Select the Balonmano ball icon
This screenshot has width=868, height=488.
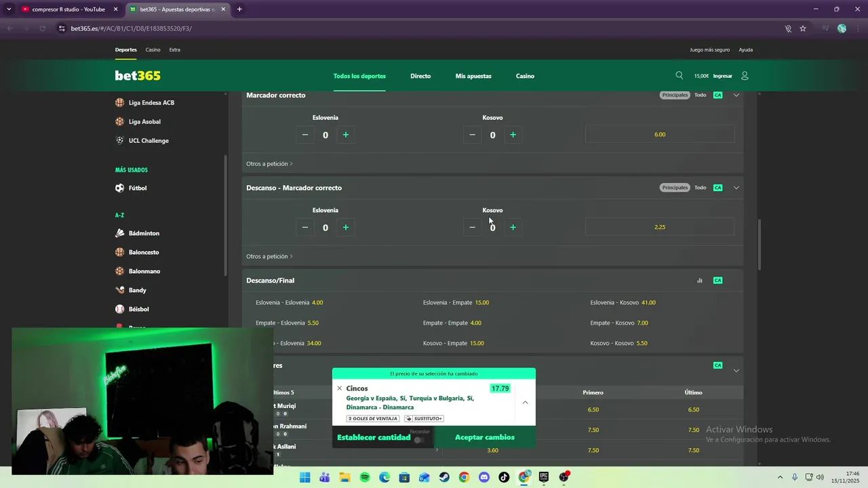(x=120, y=271)
